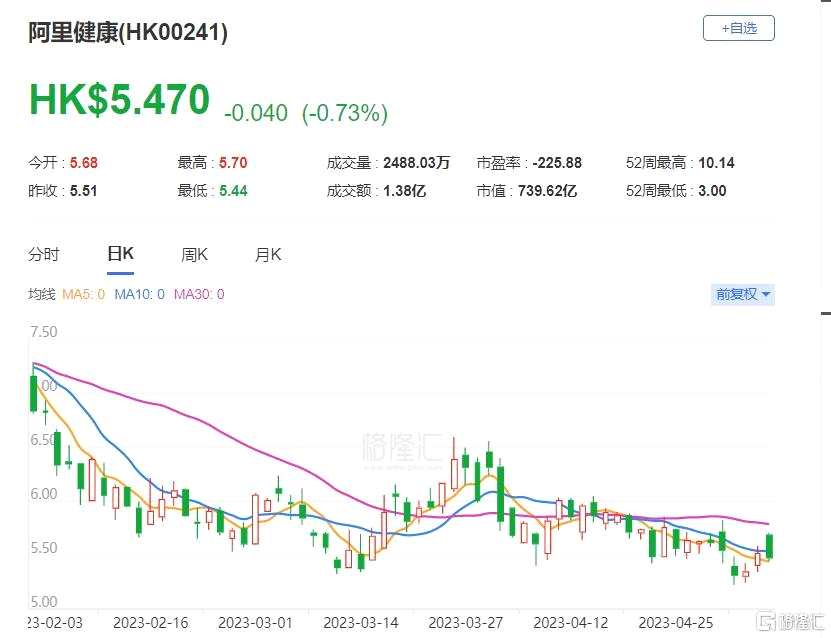Screen dimensions: 831x638
Task: Click the 2023-04-25 date axis label
Action: click(676, 623)
